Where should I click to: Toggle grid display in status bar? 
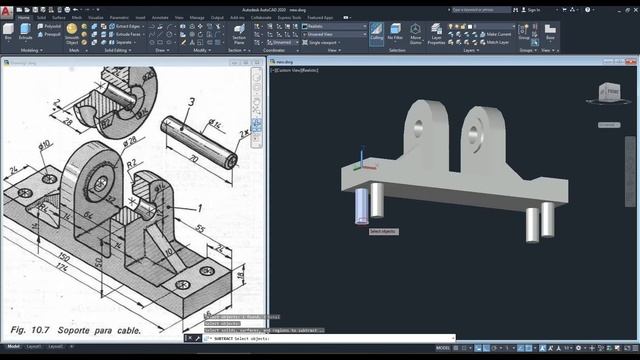[456, 348]
